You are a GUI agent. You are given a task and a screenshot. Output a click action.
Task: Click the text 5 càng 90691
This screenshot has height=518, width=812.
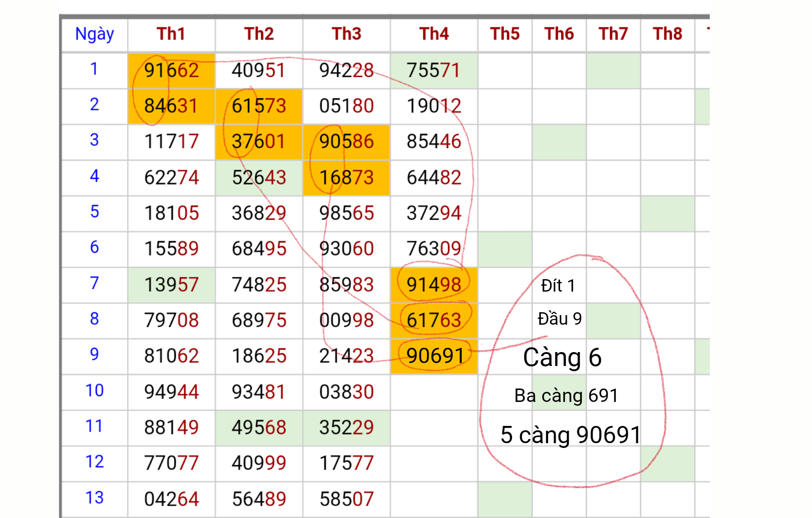tap(571, 435)
